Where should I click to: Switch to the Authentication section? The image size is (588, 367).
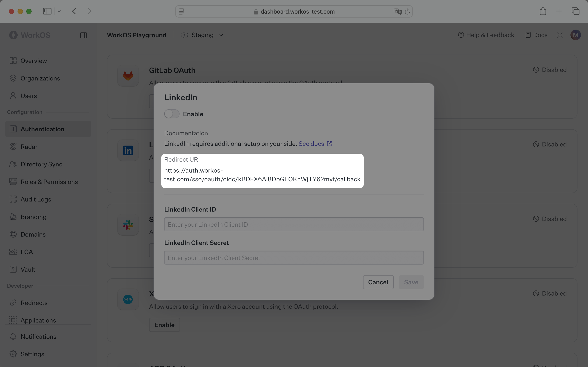[43, 129]
